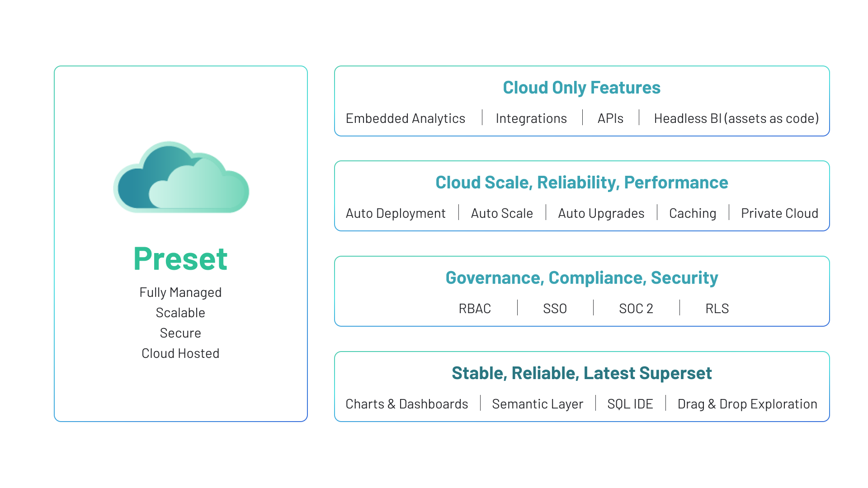868x488 pixels.
Task: Open the SQL IDE feature
Action: (630, 404)
